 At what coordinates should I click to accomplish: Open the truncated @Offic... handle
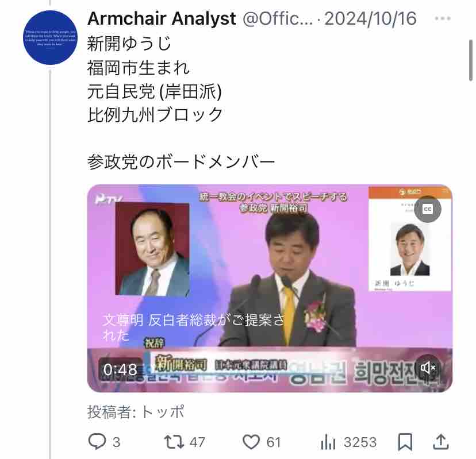coord(277,19)
